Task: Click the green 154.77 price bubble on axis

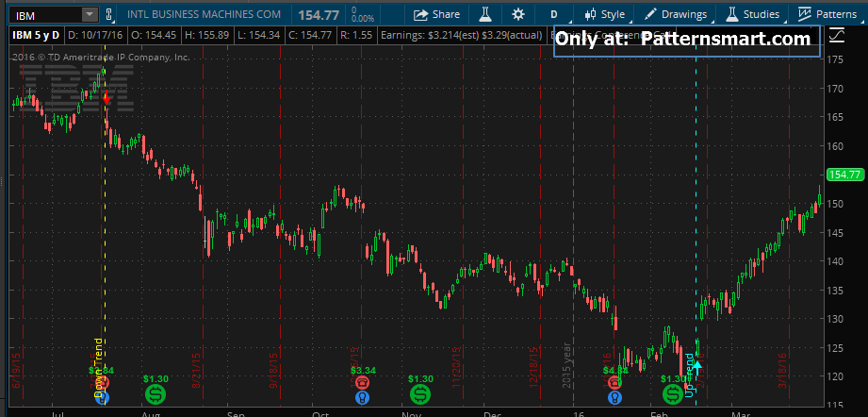Action: 845,175
